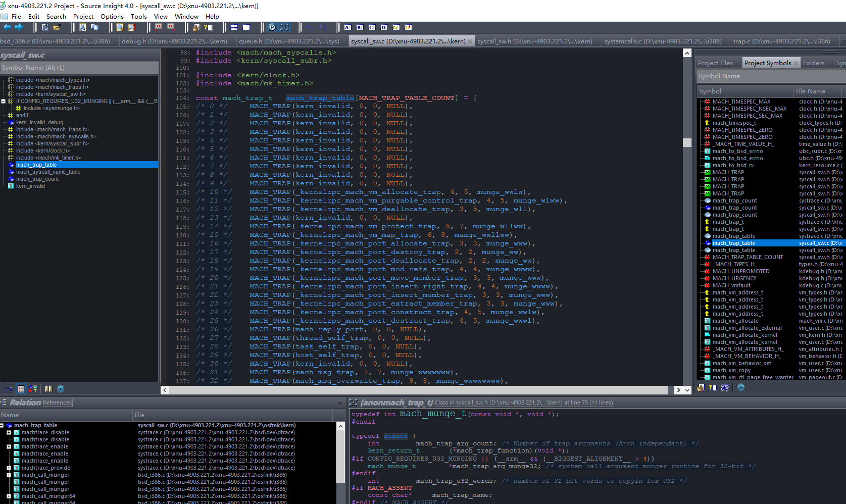Open a file using the folder toolbar icon
Screen dimensions: 846x504
point(57,27)
